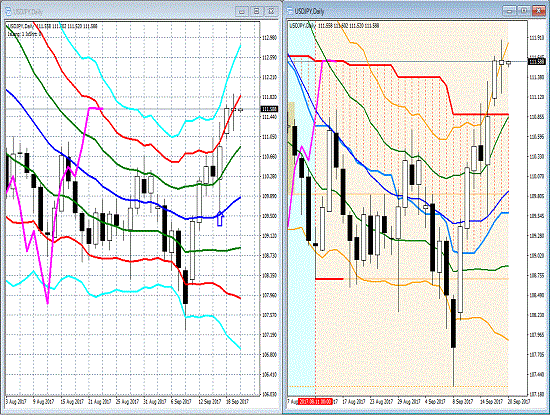The height and width of the screenshot is (415, 550).
Task: Click current price tag on right price axis
Action: pyautogui.click(x=537, y=62)
